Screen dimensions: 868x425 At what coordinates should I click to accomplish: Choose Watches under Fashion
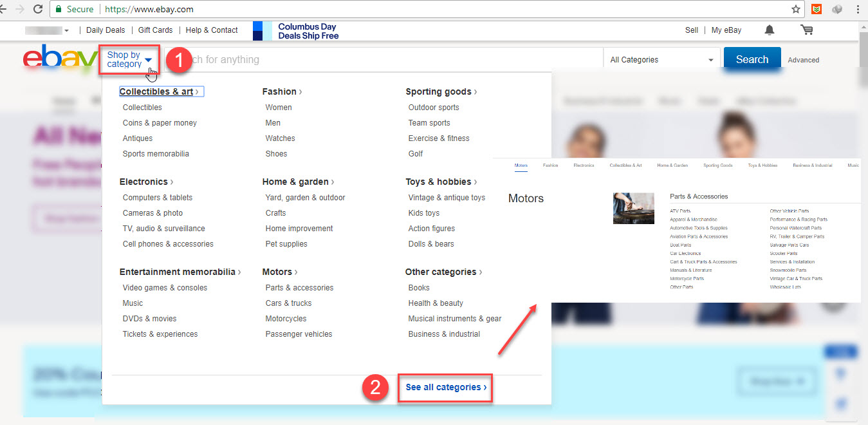click(280, 138)
